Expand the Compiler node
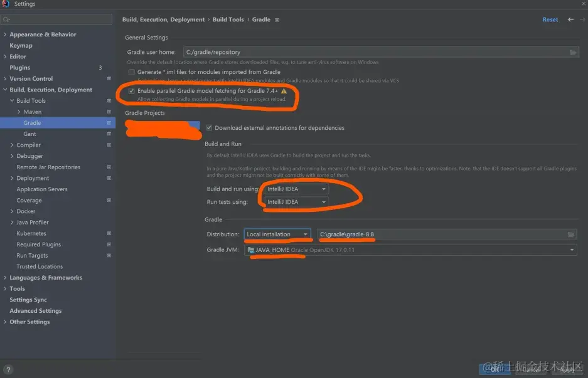Image resolution: width=588 pixels, height=378 pixels. coord(12,145)
